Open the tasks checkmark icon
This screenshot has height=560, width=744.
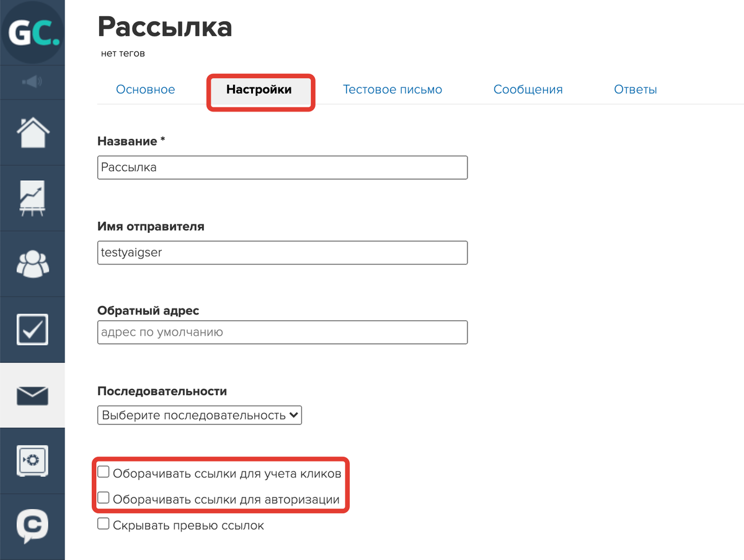tap(32, 330)
